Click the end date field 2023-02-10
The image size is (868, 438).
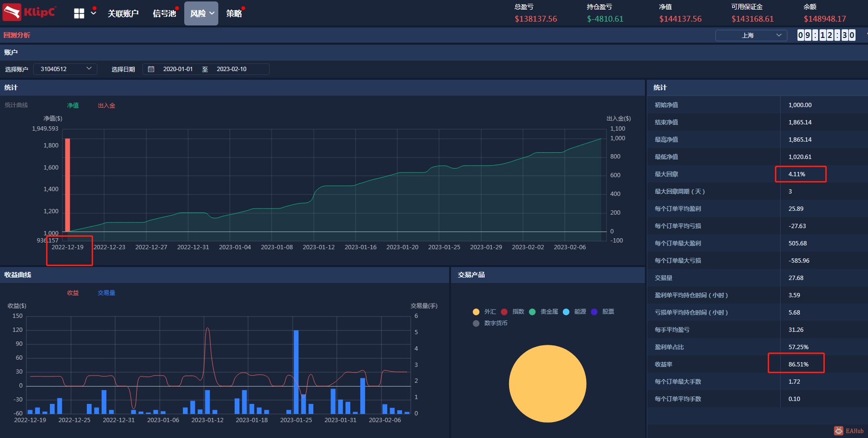pos(232,69)
